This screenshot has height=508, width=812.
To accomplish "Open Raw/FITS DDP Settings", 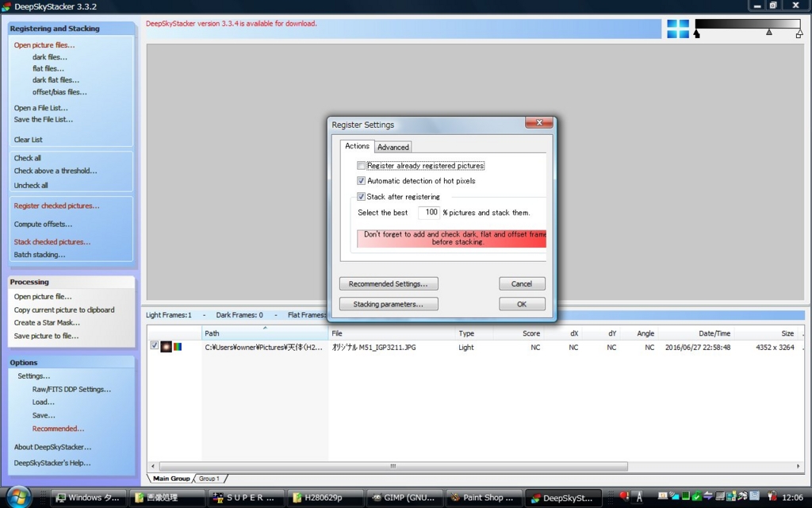I will [x=71, y=389].
